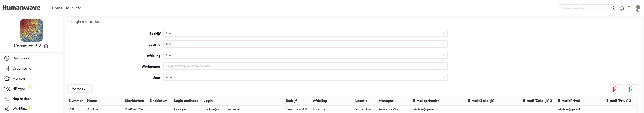Screen dimensions: 644x113
Task: Click the Ceramica B.V. company logo thumbnail
Action: 32,30
